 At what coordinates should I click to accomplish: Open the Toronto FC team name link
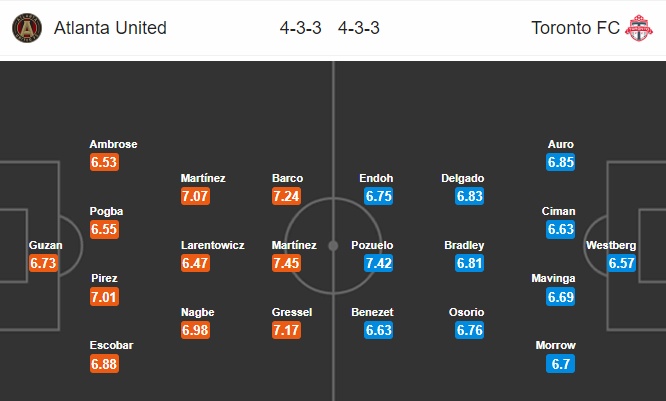[576, 28]
